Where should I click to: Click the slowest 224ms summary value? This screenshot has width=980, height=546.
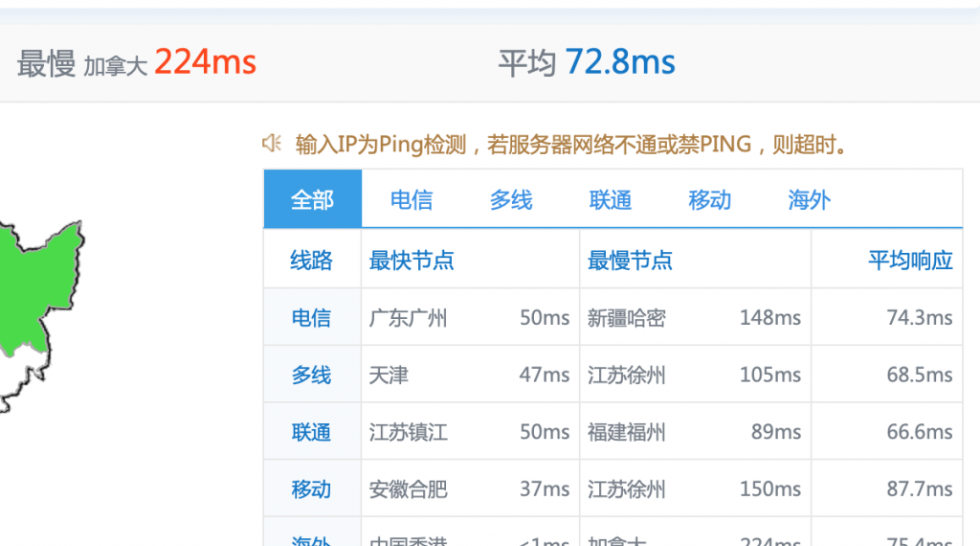(x=205, y=62)
